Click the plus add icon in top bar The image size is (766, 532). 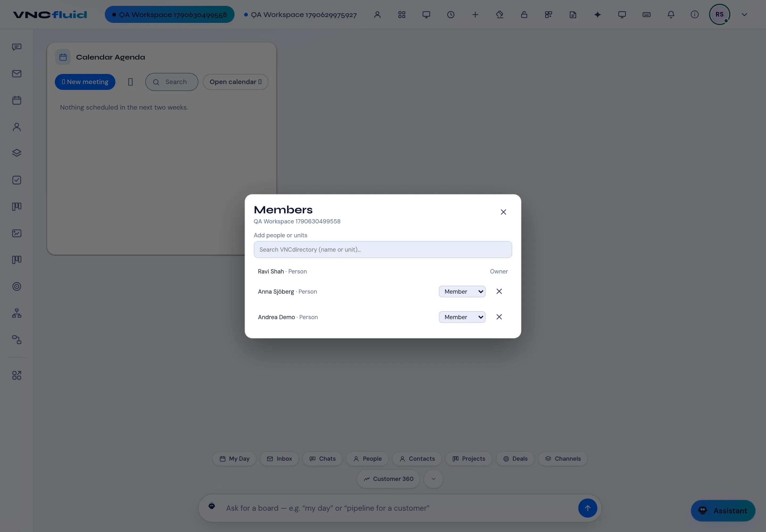coord(475,15)
